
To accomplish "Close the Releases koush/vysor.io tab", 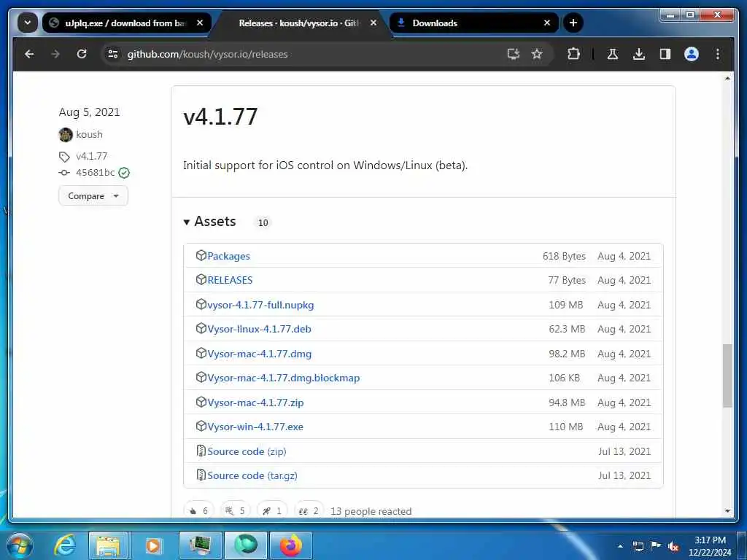I will (x=373, y=23).
